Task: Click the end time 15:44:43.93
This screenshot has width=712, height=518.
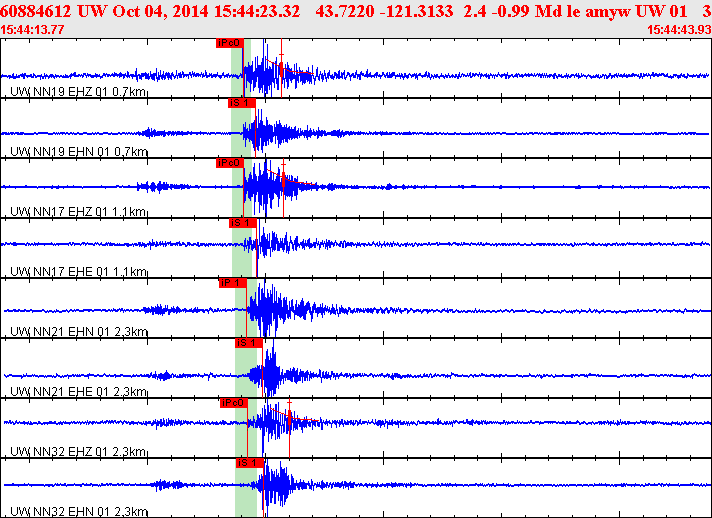Action: pyautogui.click(x=679, y=30)
